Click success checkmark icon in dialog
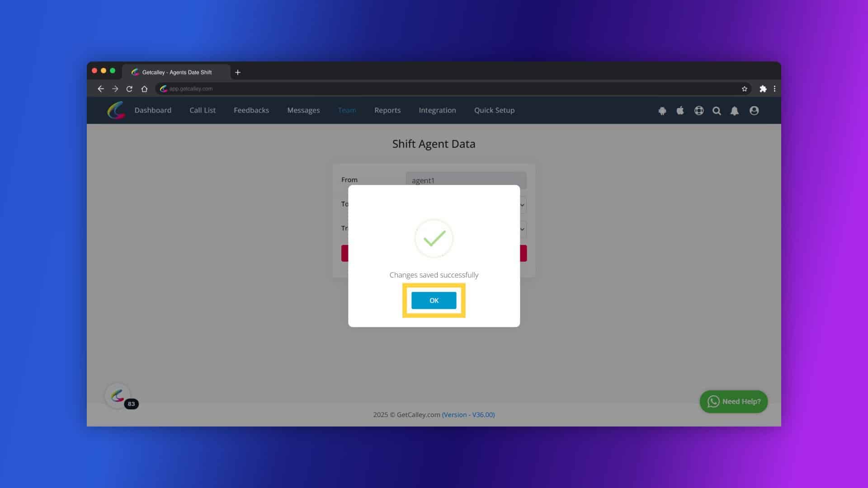 pyautogui.click(x=434, y=238)
